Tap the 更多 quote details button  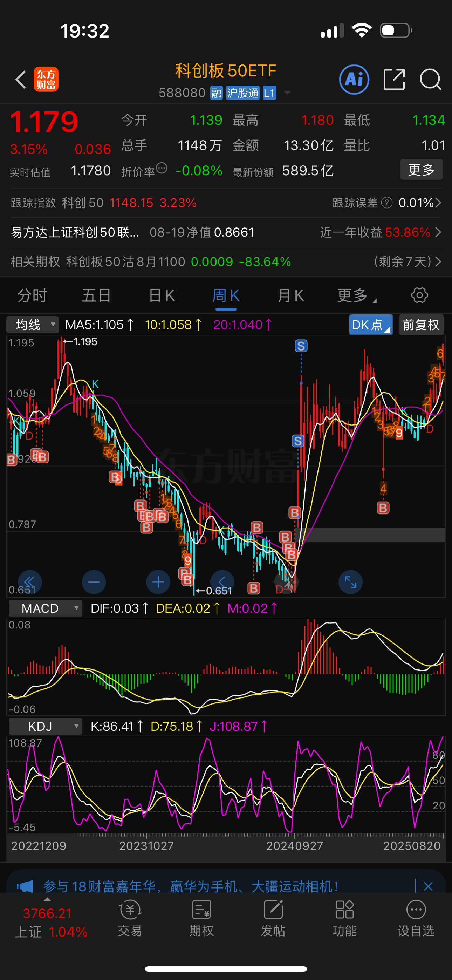coord(421,170)
